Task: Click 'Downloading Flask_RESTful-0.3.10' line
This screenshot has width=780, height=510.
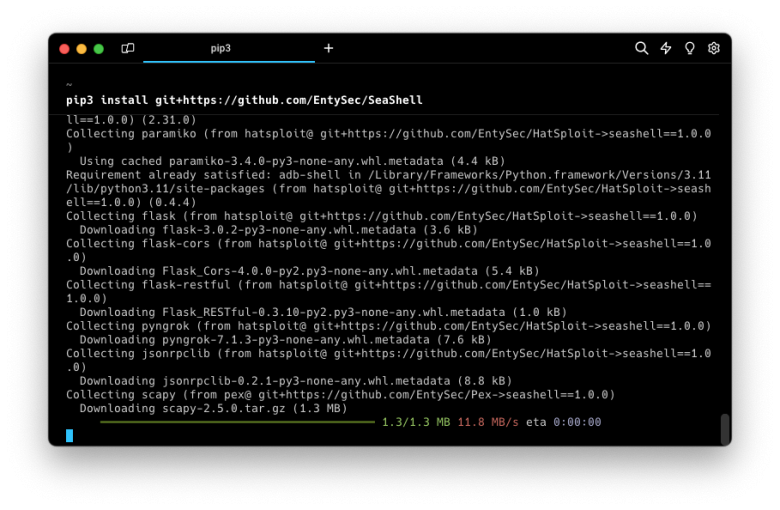Action: 323,312
